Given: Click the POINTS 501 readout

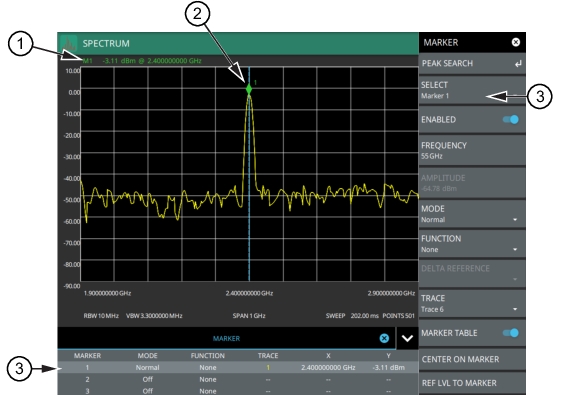Looking at the screenshot, I should tap(398, 316).
